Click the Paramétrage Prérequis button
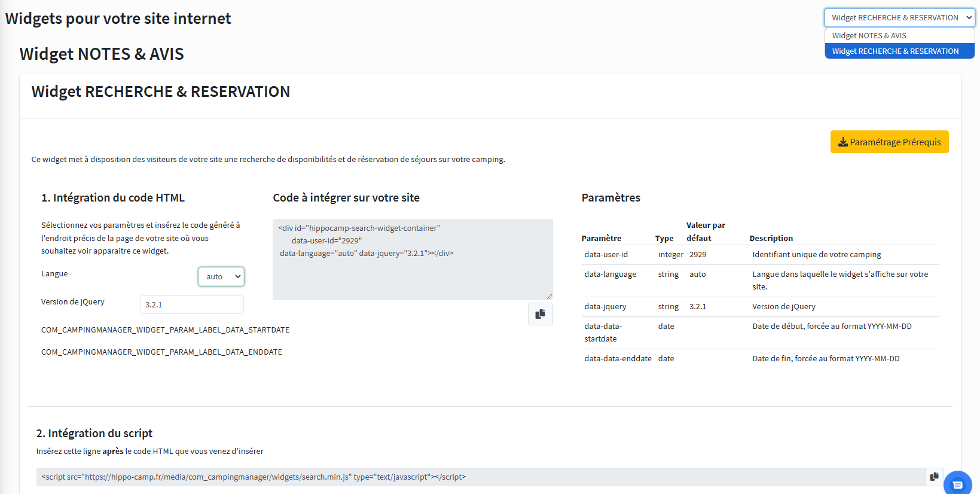 coord(889,142)
